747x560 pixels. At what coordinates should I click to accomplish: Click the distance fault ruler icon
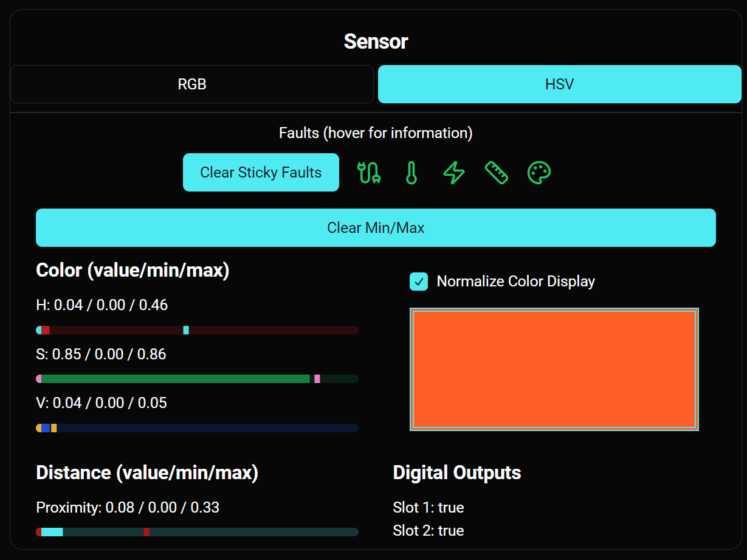tap(497, 172)
